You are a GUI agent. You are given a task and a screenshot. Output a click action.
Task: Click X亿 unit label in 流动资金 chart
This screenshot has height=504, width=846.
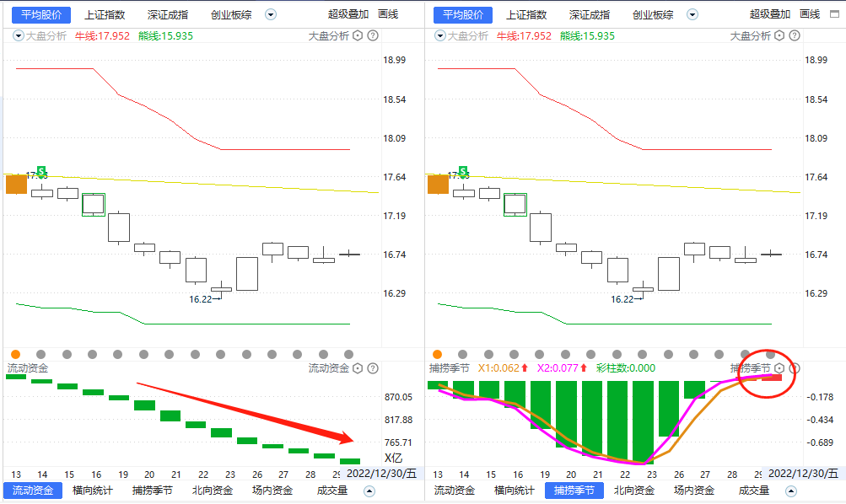click(x=393, y=458)
